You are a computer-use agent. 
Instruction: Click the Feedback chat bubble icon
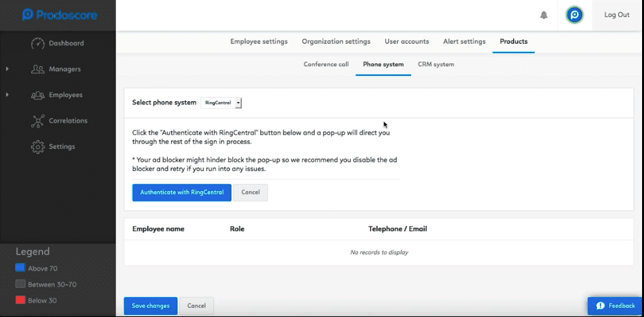600,305
